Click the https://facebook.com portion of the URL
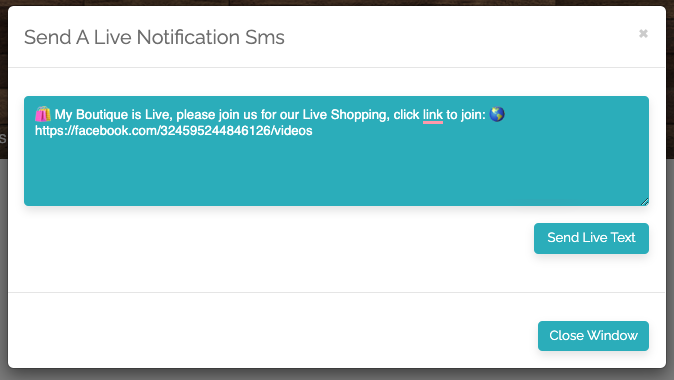The height and width of the screenshot is (380, 674). coord(95,131)
